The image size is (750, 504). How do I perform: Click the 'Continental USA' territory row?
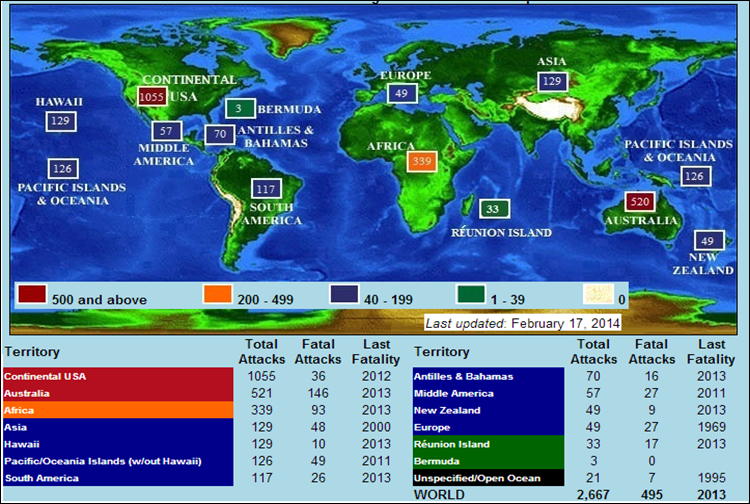[x=118, y=376]
